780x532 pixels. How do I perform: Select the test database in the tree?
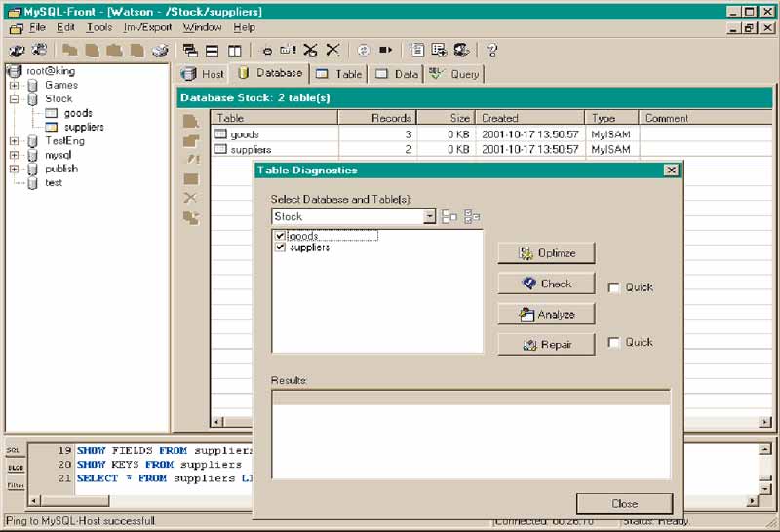54,183
